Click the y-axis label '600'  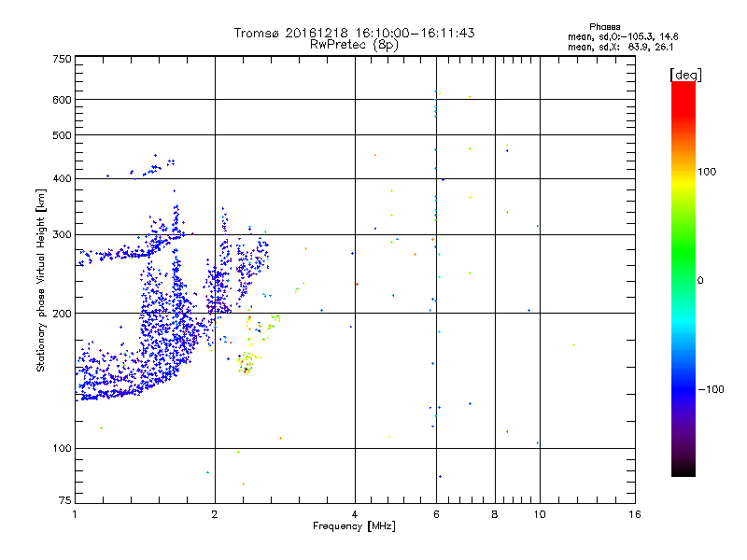coord(62,100)
